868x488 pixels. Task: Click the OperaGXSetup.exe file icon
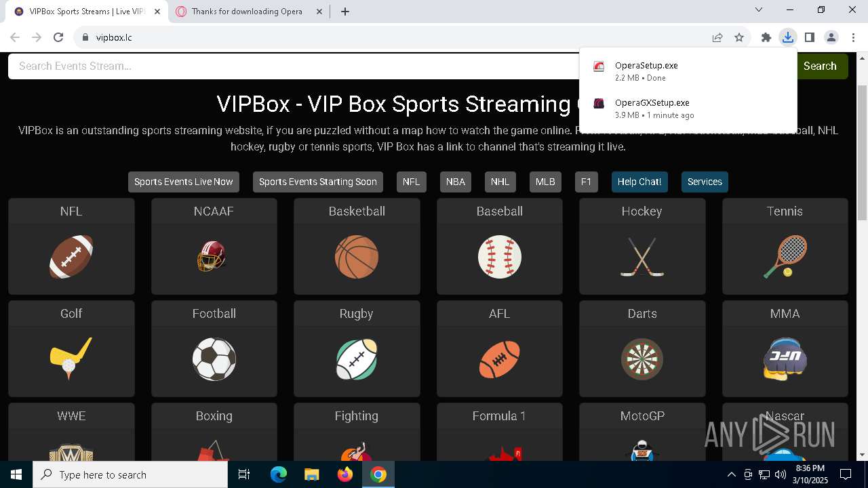pos(599,104)
